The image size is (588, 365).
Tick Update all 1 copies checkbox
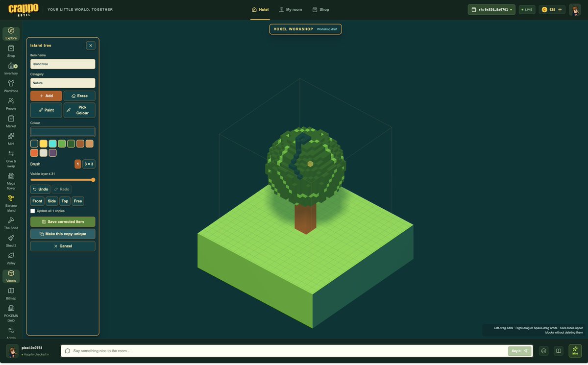pos(33,211)
